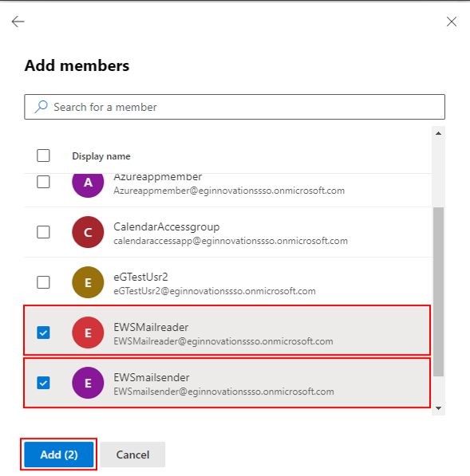Click the scrollbar down arrow
This screenshot has width=470, height=476.
click(438, 408)
